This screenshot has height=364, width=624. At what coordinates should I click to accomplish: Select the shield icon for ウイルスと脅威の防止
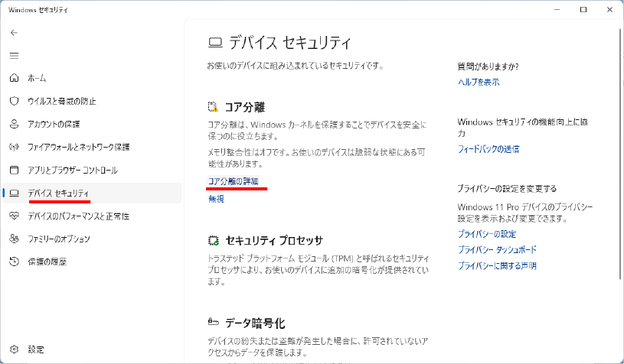(15, 101)
